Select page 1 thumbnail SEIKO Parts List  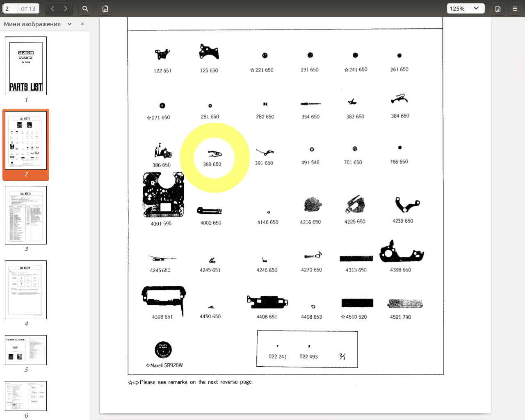(x=26, y=66)
